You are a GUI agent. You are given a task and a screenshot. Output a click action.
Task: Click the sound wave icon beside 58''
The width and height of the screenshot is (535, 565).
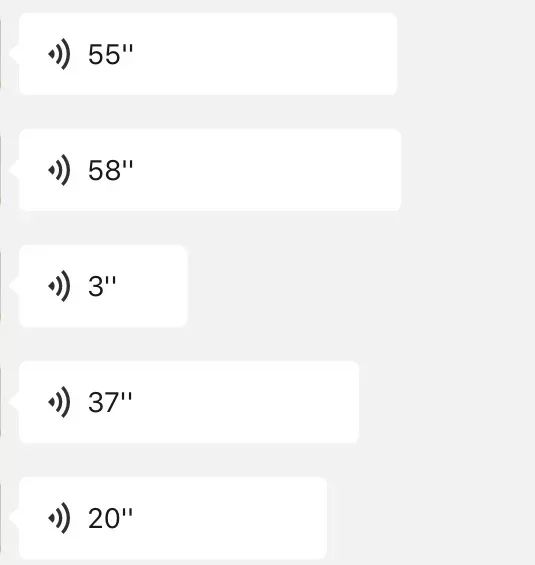(x=59, y=170)
